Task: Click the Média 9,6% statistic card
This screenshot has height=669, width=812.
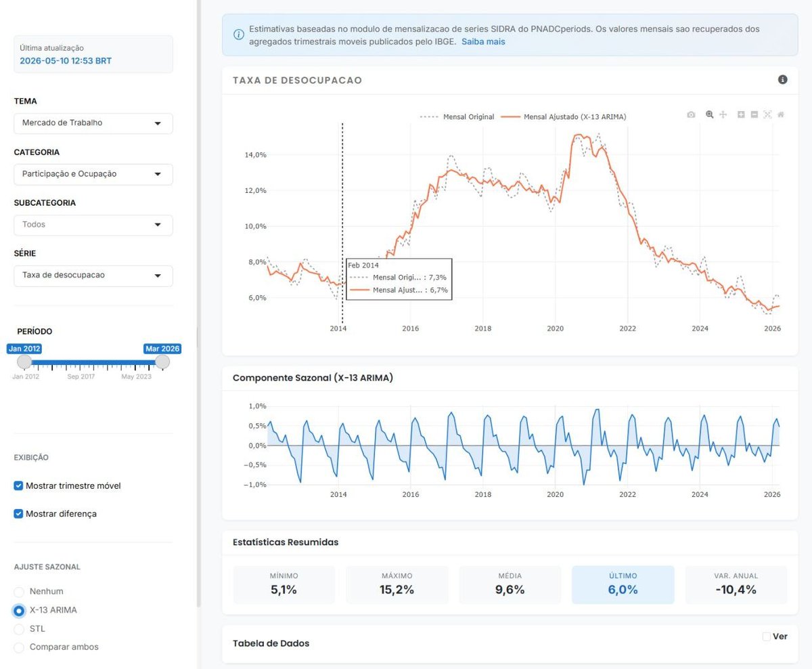Action: tap(510, 584)
